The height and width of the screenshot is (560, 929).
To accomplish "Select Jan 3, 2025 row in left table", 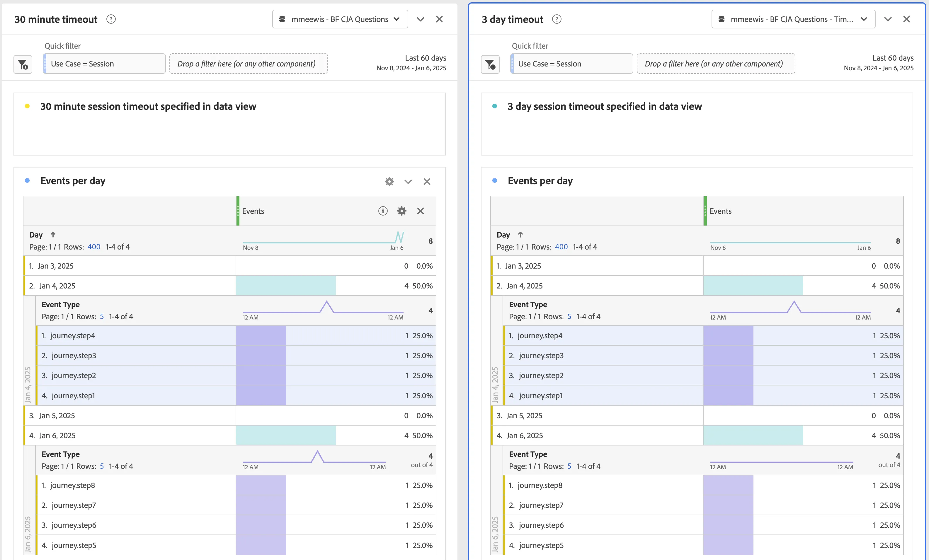I will point(229,266).
